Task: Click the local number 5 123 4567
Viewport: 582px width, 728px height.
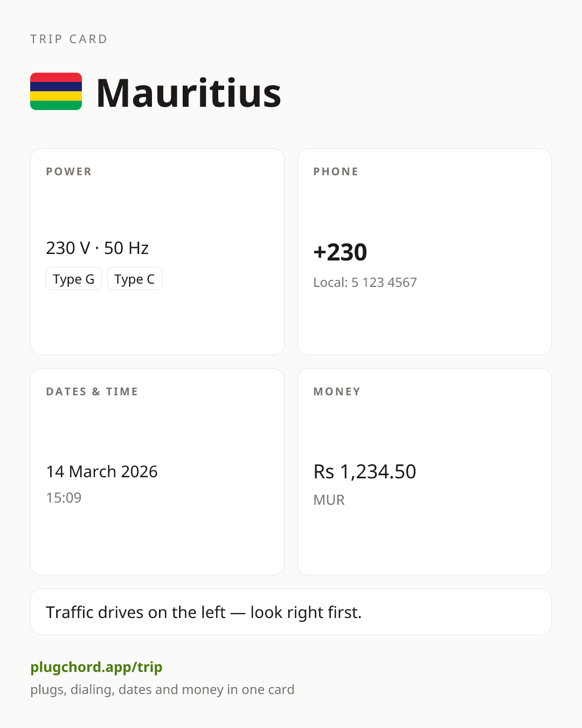Action: pos(384,283)
